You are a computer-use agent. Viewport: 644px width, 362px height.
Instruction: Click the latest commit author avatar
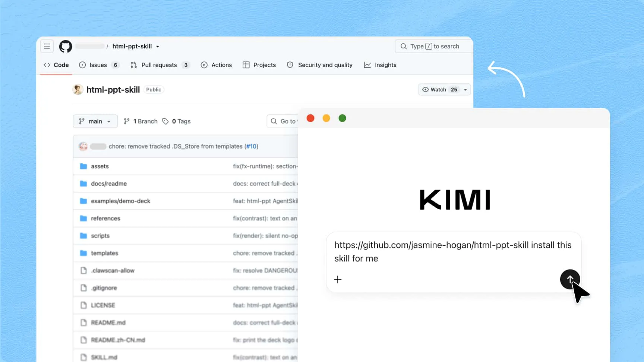click(83, 146)
